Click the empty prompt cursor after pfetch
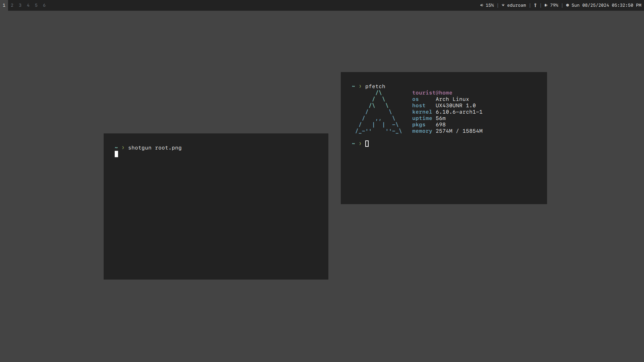The width and height of the screenshot is (644, 362). pos(367,144)
